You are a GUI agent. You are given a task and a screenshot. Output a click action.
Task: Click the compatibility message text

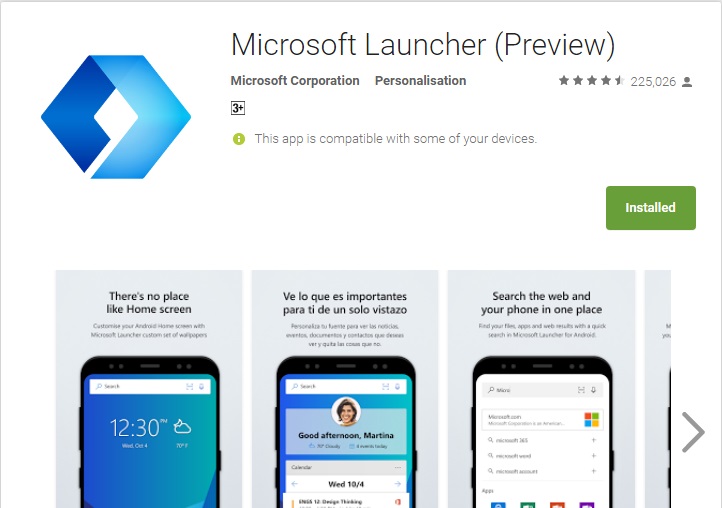click(396, 139)
